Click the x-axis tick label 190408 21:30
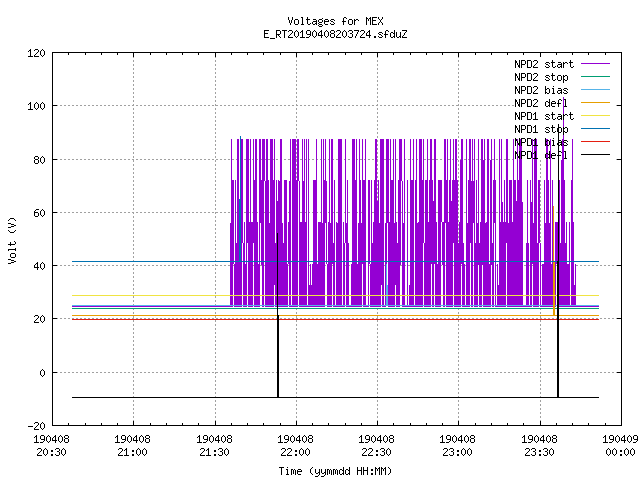Screen dimensions: 640x480 [214, 446]
